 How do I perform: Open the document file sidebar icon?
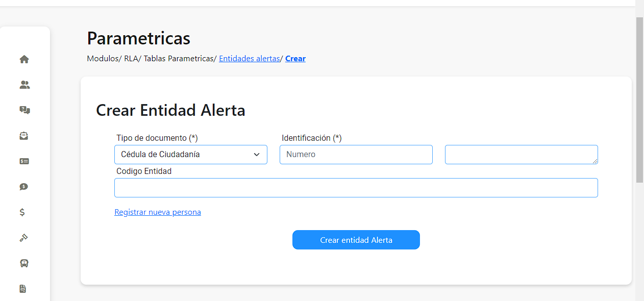click(22, 289)
